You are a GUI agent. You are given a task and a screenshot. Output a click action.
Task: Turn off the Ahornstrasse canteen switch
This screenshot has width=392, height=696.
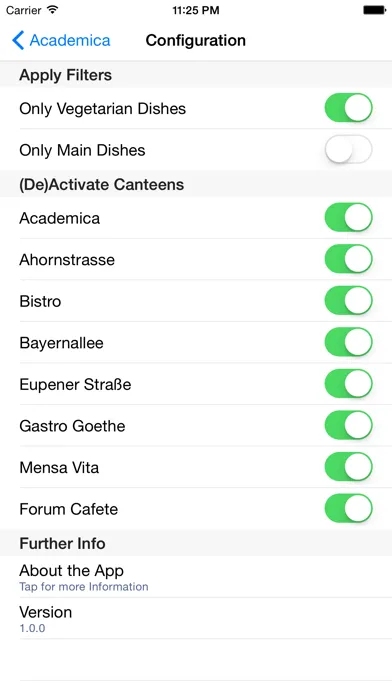pyautogui.click(x=348, y=259)
